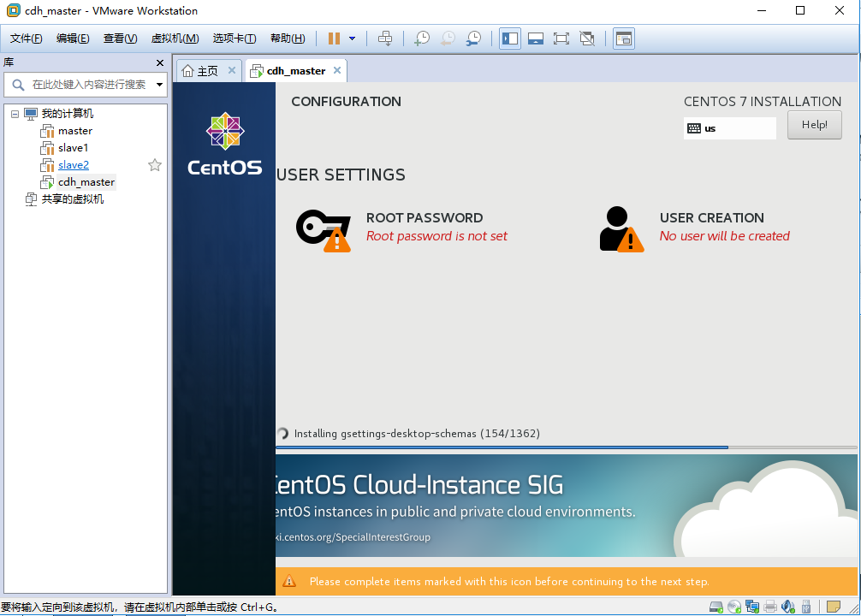
Task: Open the library search filter dropdown
Action: (159, 85)
